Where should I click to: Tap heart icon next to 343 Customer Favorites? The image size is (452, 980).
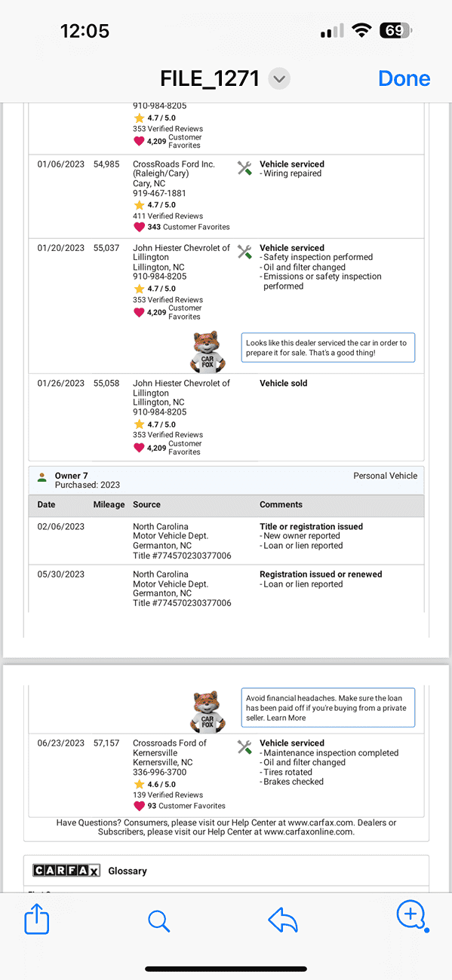[139, 227]
